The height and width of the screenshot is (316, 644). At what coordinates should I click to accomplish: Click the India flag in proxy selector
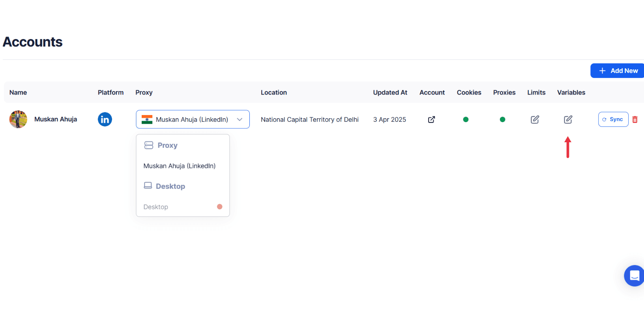[147, 119]
